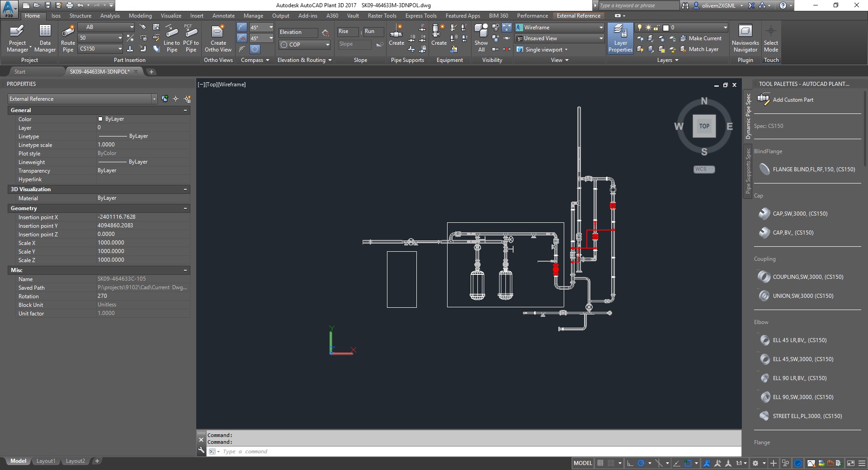This screenshot has width=868, height=470.
Task: Click Match Layer in the Layers panel
Action: click(702, 49)
